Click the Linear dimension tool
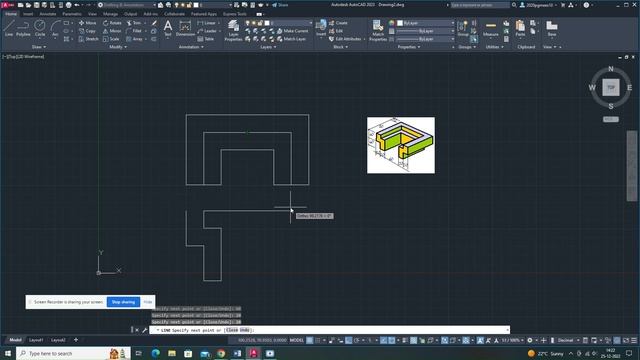 point(207,23)
